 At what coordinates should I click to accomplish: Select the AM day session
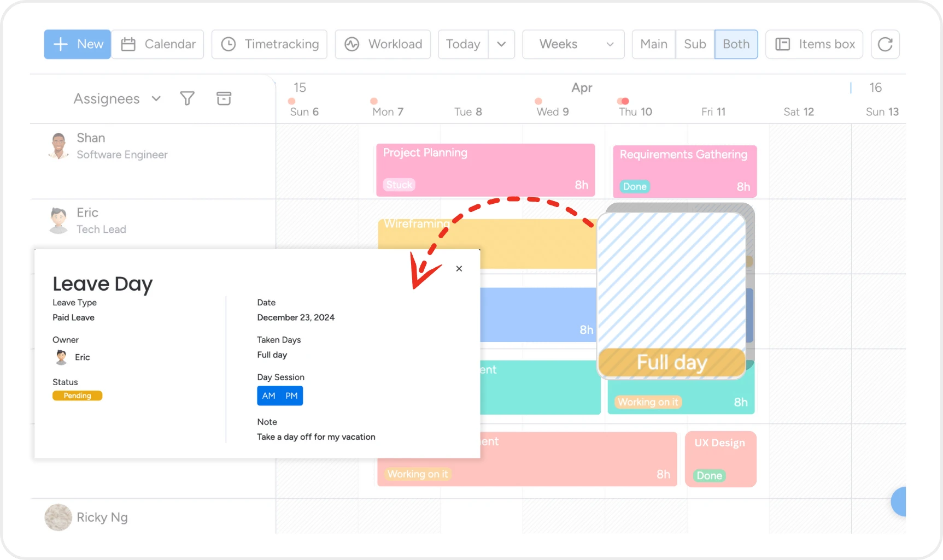coord(268,396)
